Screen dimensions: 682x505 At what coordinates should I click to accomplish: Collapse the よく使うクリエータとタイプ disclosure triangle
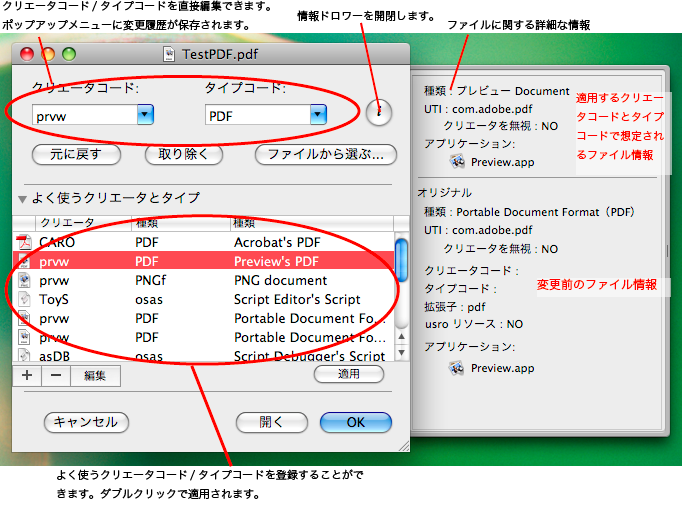point(23,199)
